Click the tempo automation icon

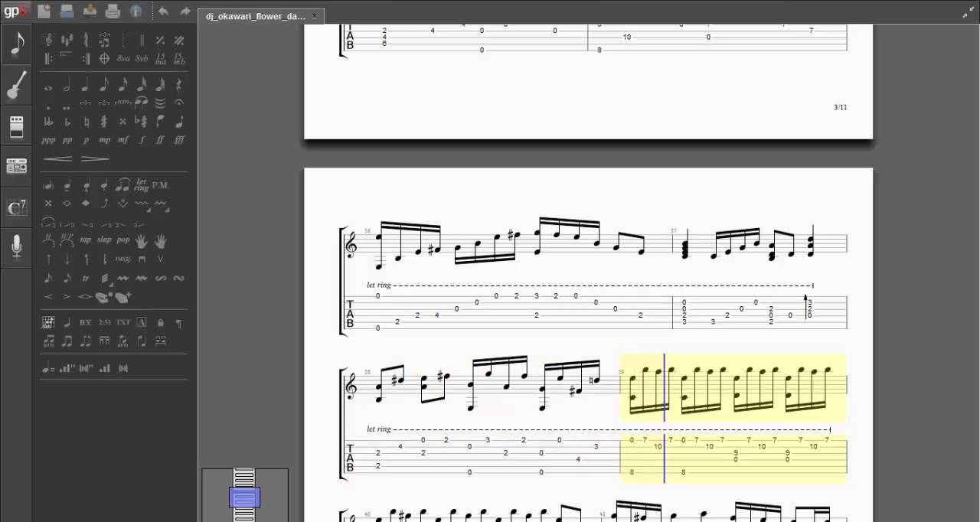click(x=48, y=368)
